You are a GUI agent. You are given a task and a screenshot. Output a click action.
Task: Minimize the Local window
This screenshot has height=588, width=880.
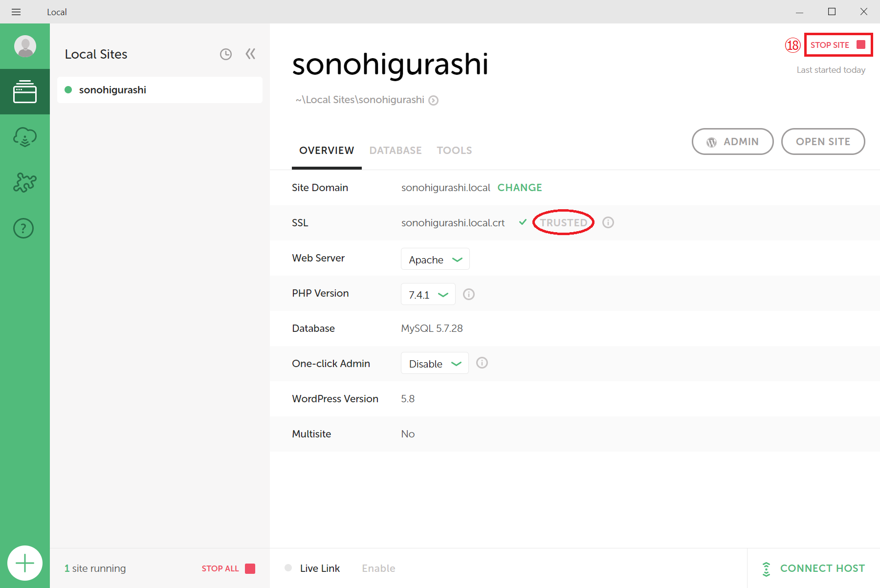coord(800,12)
